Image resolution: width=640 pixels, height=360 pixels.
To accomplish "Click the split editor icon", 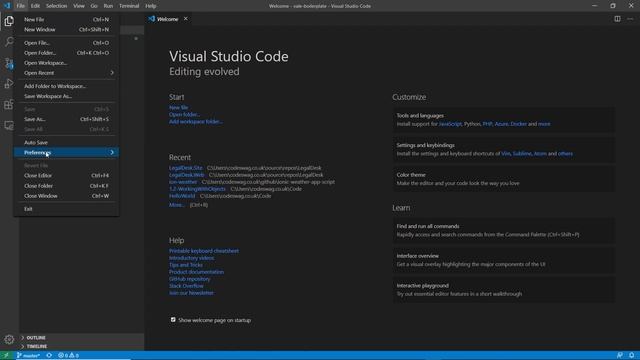I will pyautogui.click(x=618, y=19).
